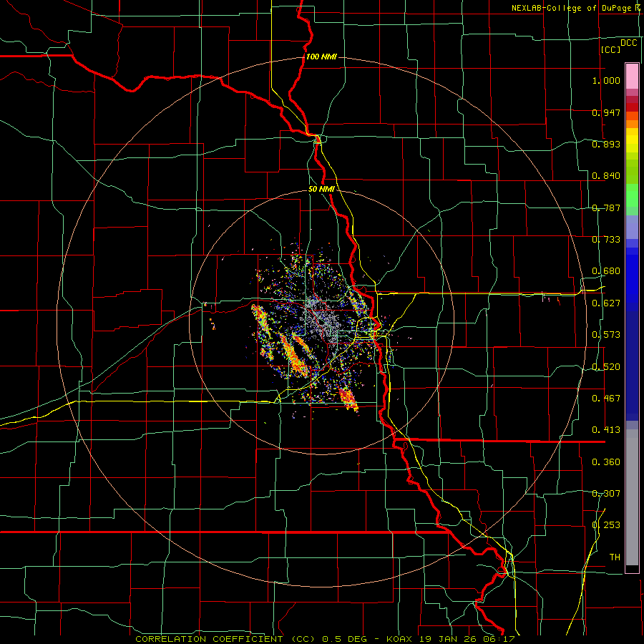This screenshot has width=644, height=644.
Task: Click the 0.467 color scale value
Action: coord(606,399)
